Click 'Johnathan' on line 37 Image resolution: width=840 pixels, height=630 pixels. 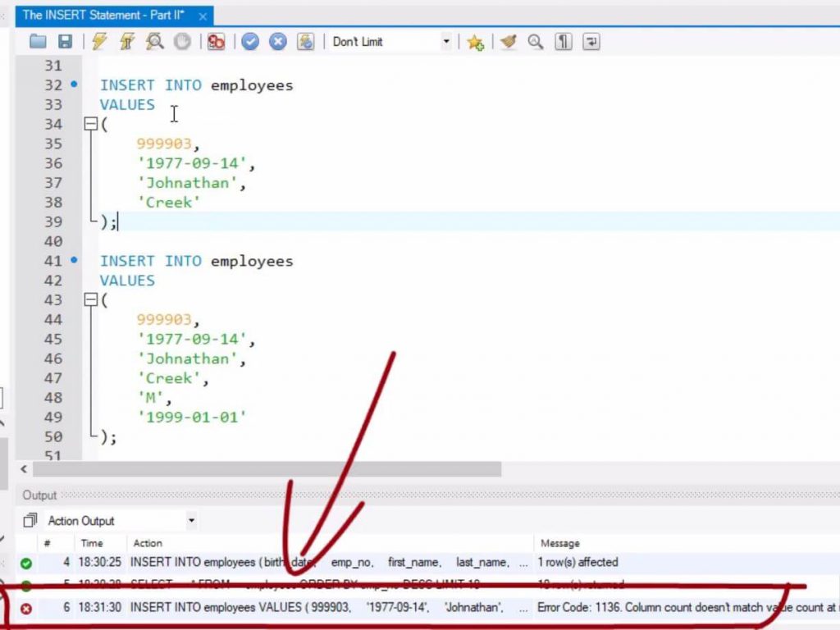pyautogui.click(x=187, y=183)
